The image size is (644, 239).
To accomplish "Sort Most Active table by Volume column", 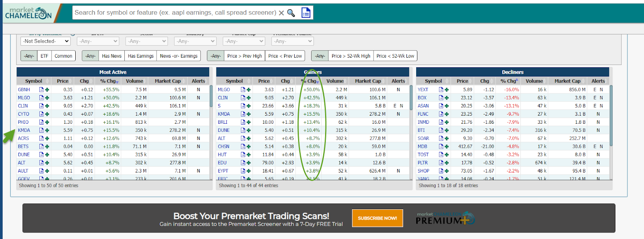I will point(134,81).
